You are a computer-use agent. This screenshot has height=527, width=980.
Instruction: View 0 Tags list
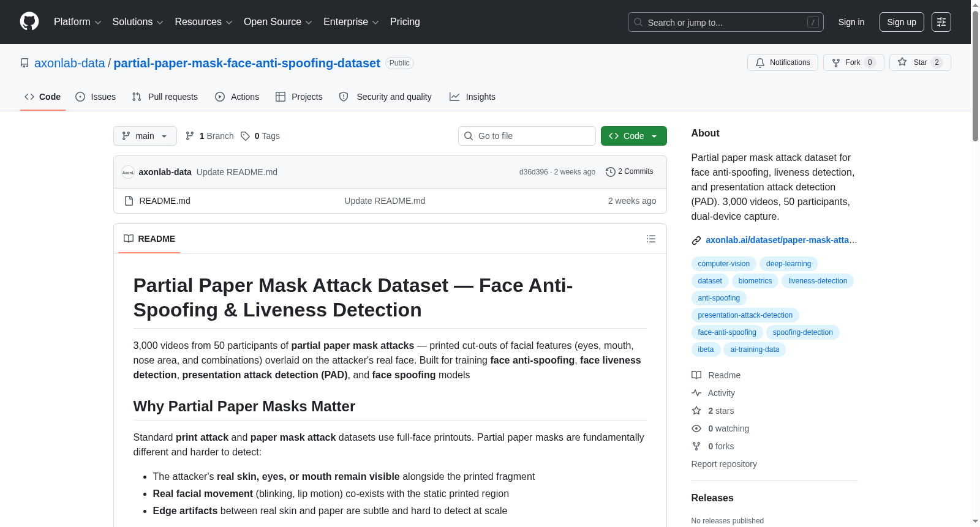click(260, 136)
